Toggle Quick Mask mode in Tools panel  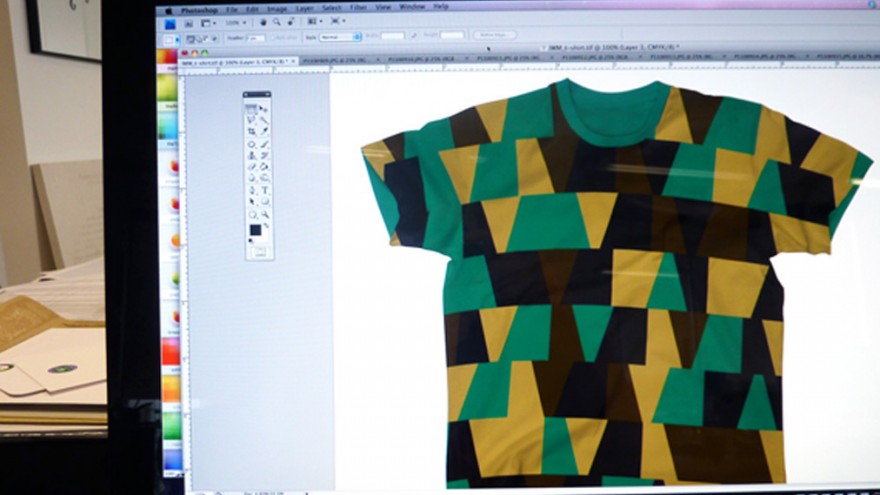pyautogui.click(x=260, y=252)
